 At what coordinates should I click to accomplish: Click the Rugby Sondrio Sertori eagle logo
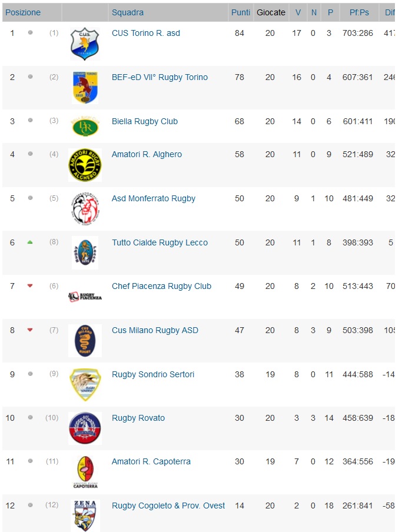coord(85,384)
